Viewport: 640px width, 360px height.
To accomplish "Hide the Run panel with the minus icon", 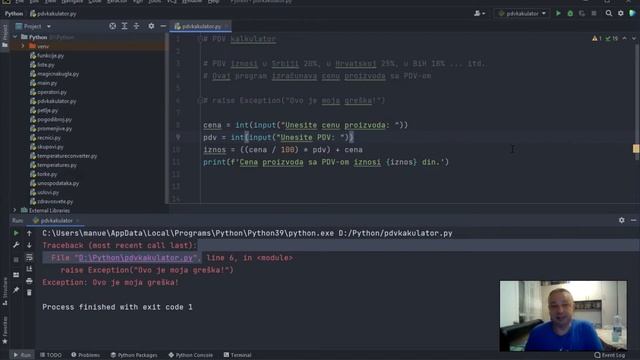I will coord(633,220).
